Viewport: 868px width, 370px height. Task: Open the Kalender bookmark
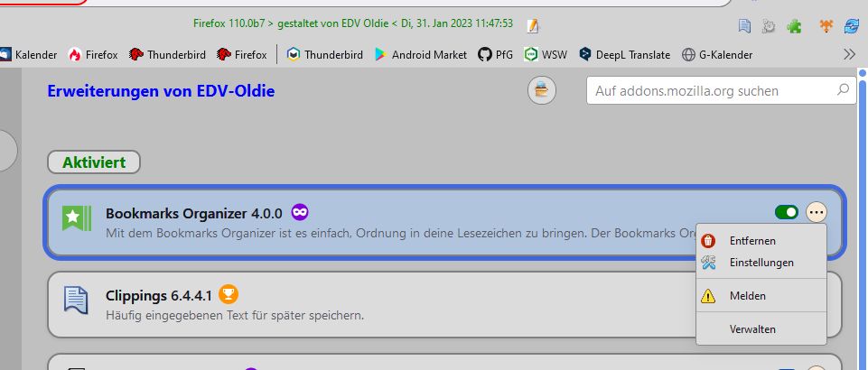(x=28, y=55)
